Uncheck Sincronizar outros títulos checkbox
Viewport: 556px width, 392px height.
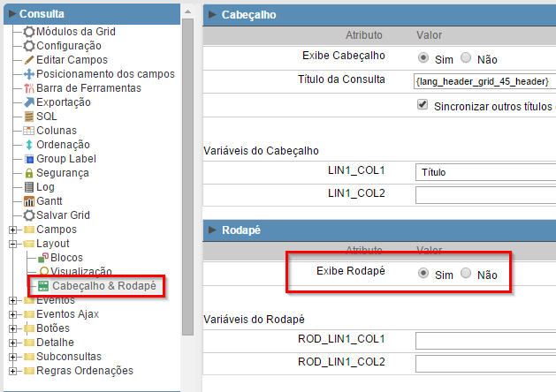click(x=423, y=105)
